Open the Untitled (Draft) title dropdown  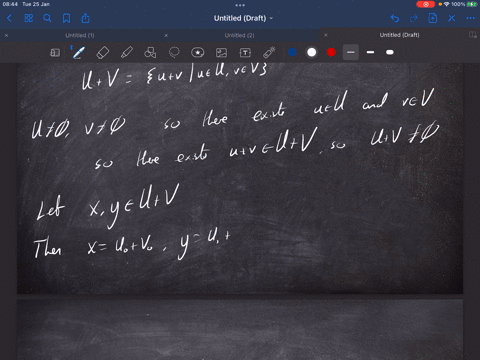[x=243, y=18]
